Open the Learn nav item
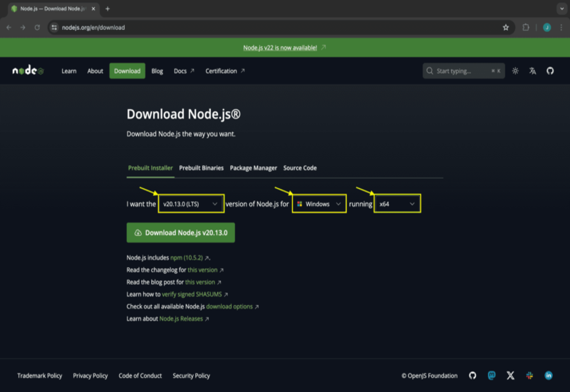Image resolution: width=570 pixels, height=392 pixels. coord(69,71)
